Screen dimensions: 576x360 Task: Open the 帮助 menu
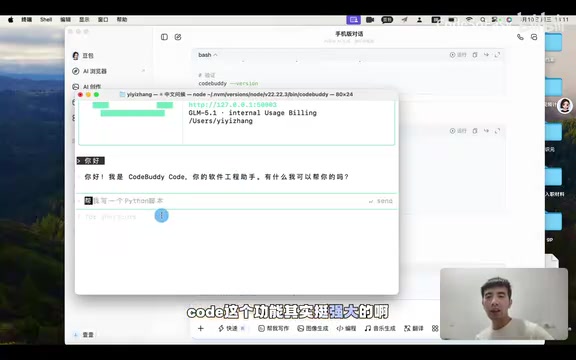tap(122, 20)
